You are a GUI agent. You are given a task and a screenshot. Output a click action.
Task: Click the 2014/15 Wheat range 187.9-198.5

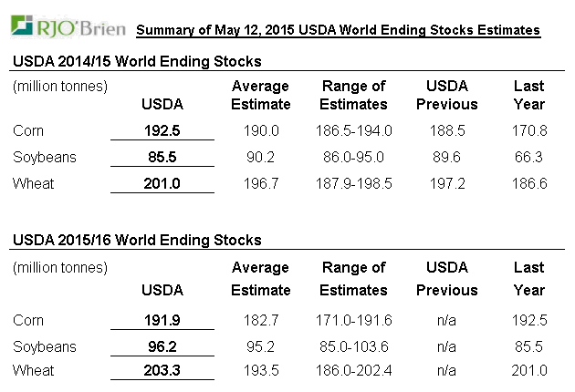coord(354,184)
